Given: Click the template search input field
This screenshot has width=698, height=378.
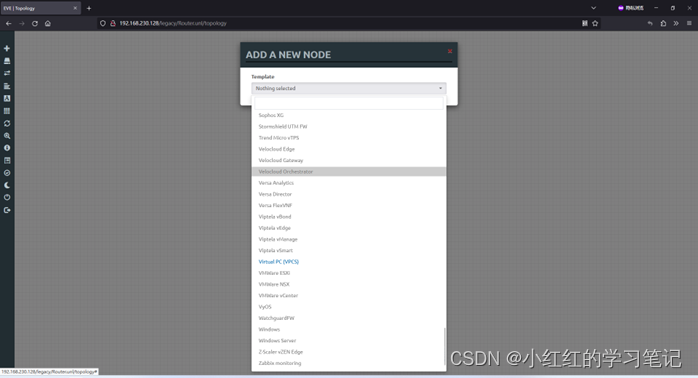Looking at the screenshot, I should click(349, 103).
